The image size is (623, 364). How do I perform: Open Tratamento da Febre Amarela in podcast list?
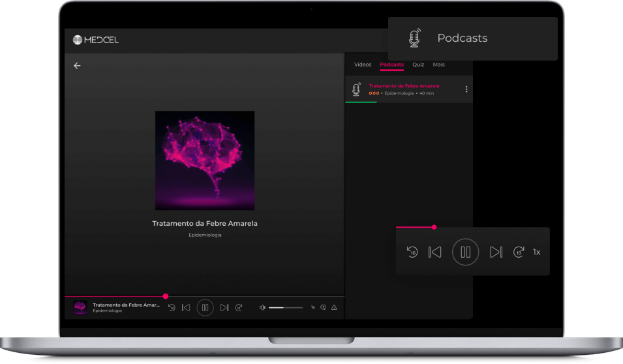[404, 85]
